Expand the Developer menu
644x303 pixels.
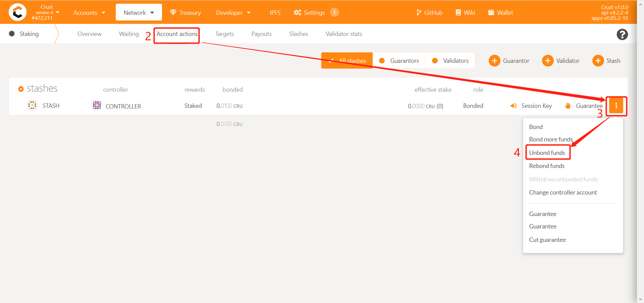(233, 12)
